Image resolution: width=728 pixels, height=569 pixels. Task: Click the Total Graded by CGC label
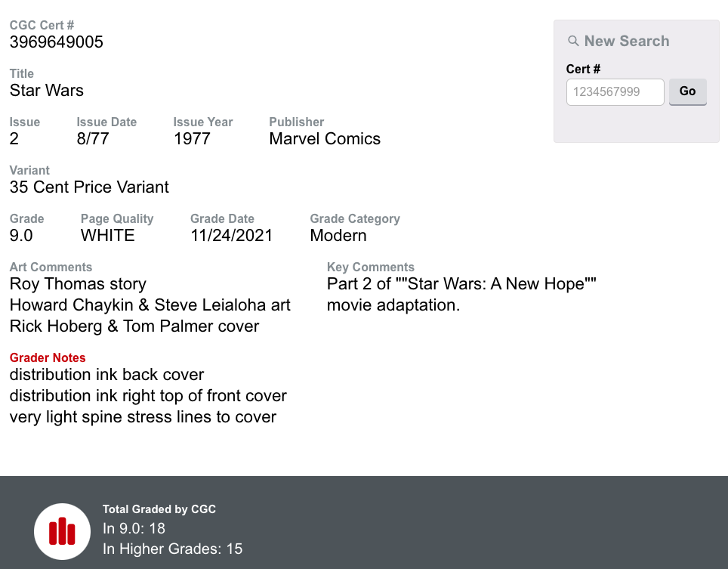(x=159, y=509)
